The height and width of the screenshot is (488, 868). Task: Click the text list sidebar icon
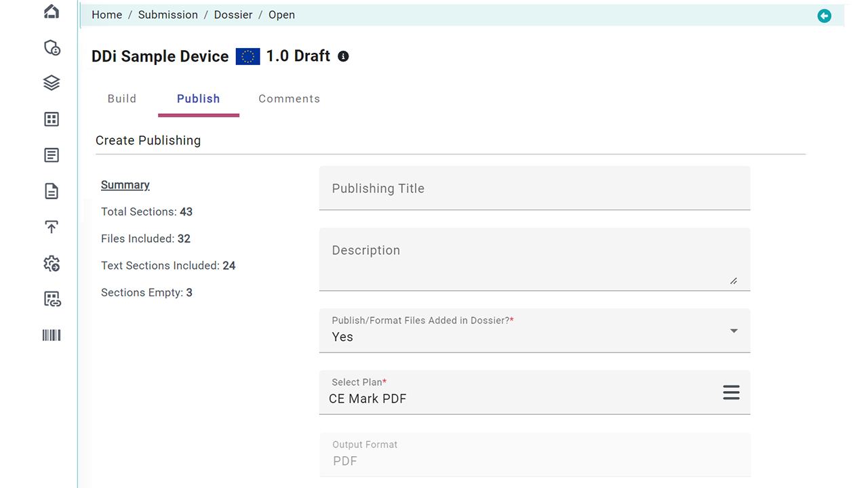coord(52,155)
